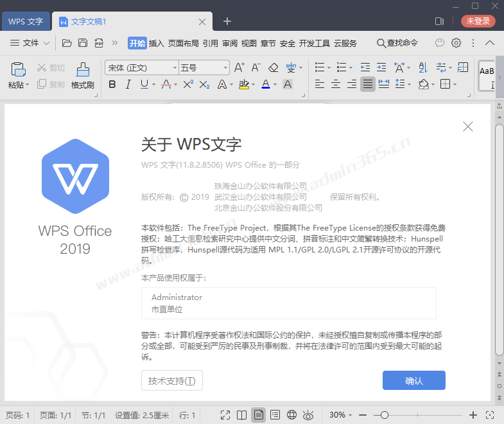This screenshot has width=504, height=424.
Task: Switch to the 页面布局 ribbon tab
Action: [183, 43]
